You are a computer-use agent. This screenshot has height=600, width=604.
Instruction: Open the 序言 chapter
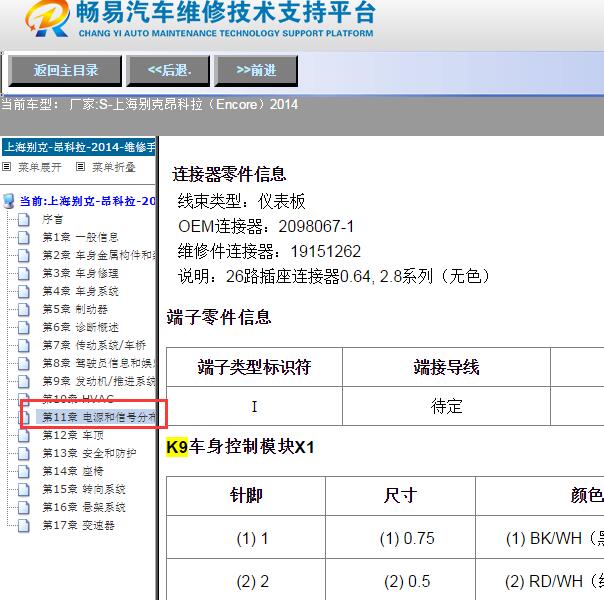(52, 219)
